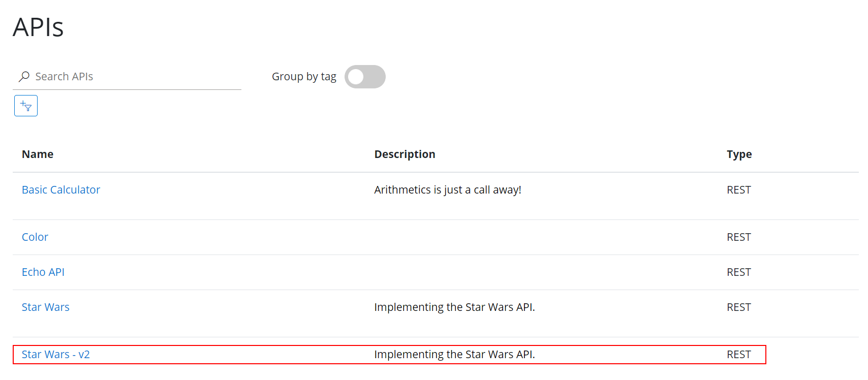This screenshot has width=868, height=380.
Task: Click the Star Wars - v2 description text
Action: point(455,354)
